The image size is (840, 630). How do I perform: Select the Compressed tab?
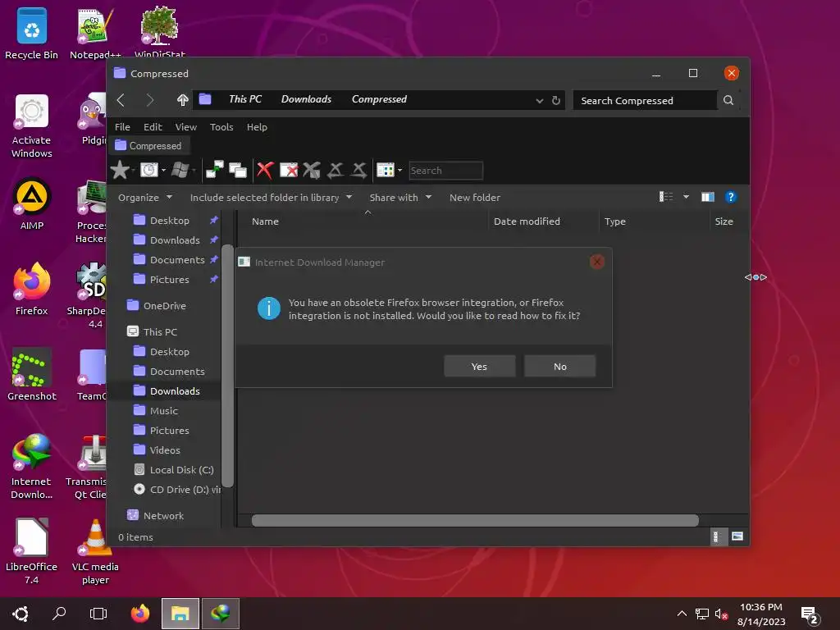(148, 145)
